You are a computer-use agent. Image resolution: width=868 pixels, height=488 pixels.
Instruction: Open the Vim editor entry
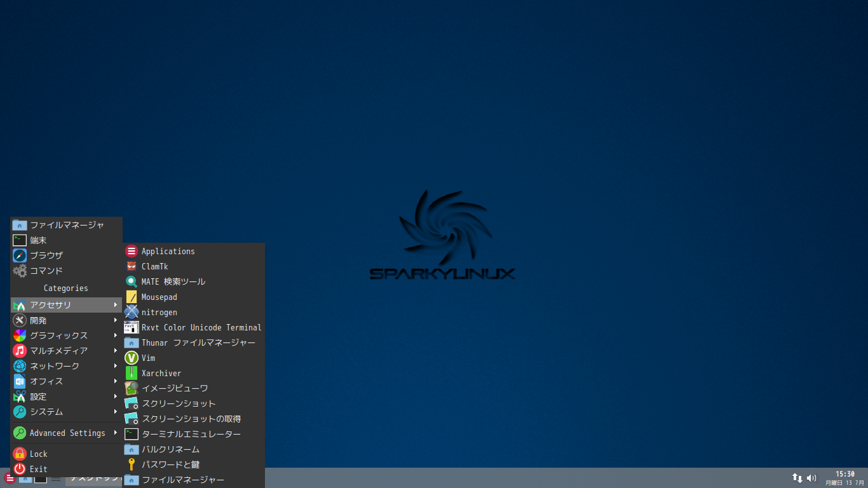coord(194,358)
